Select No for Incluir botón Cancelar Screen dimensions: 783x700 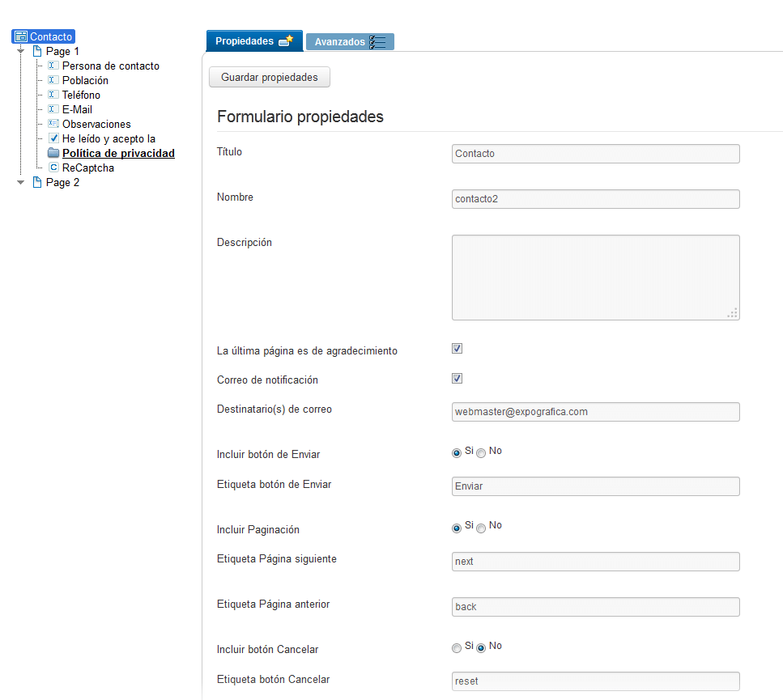pos(481,648)
